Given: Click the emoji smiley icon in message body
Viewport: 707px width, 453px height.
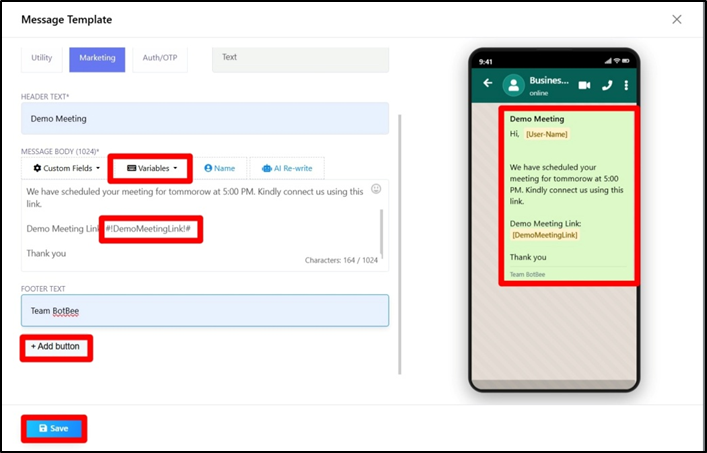Looking at the screenshot, I should (x=376, y=188).
